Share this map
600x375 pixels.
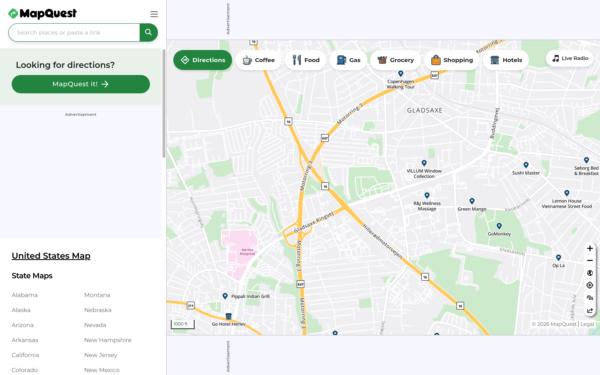[590, 310]
